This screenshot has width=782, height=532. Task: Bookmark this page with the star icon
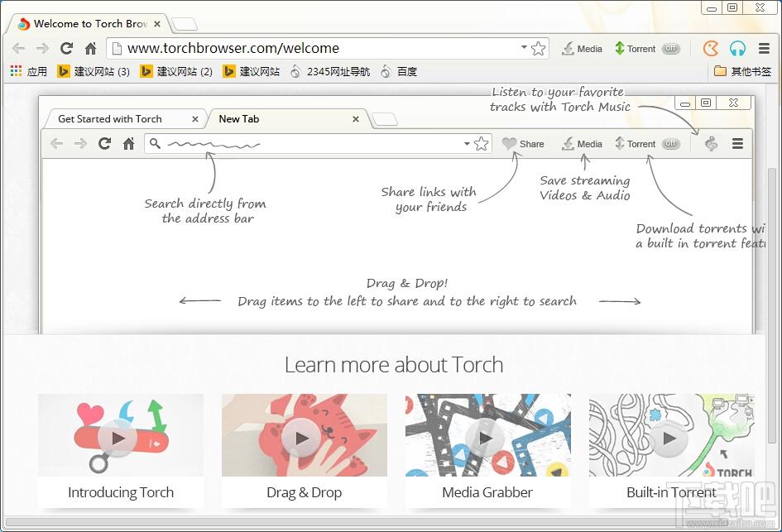click(538, 48)
